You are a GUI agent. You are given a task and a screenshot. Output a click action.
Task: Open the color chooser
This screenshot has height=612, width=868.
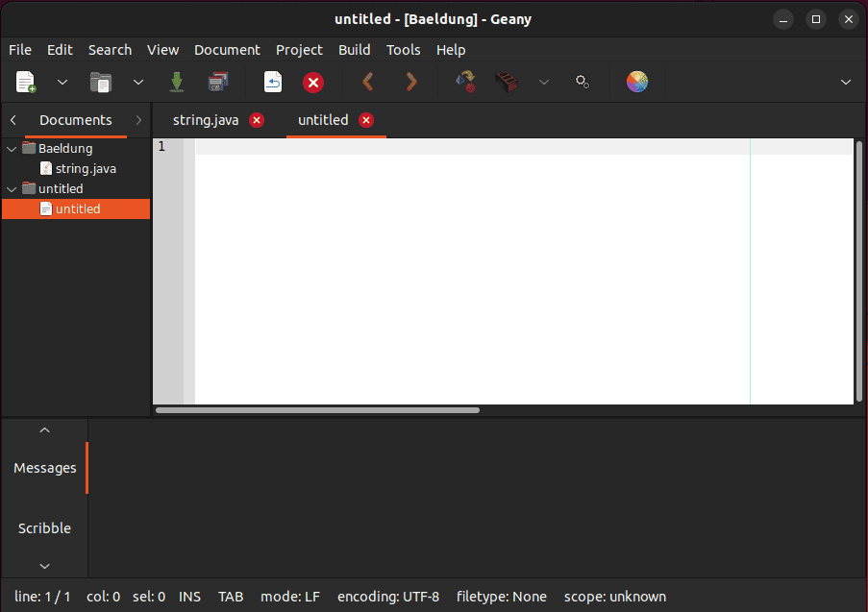click(636, 83)
